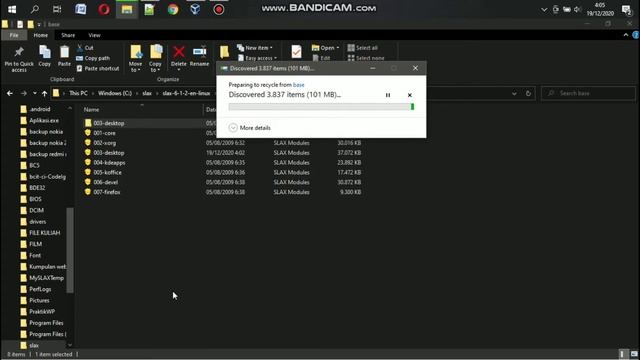Screen dimensions: 640x360
Task: Pause the recycle operation
Action: pyautogui.click(x=388, y=95)
